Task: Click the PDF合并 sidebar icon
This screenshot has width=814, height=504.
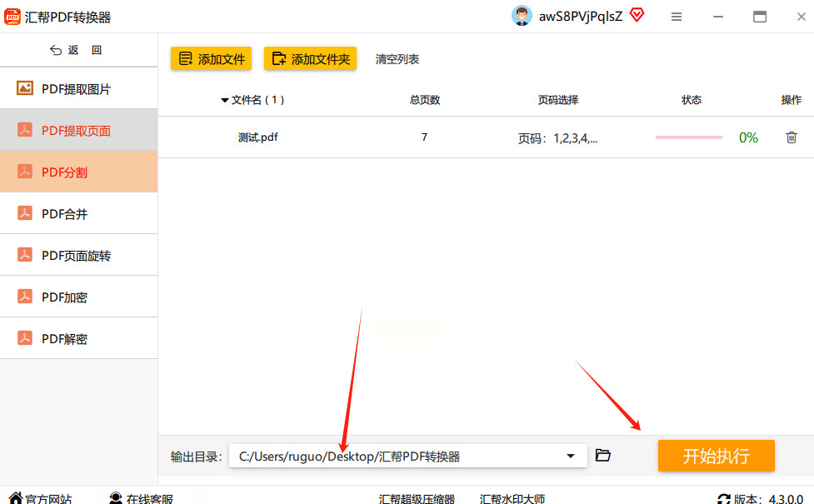Action: click(x=25, y=212)
